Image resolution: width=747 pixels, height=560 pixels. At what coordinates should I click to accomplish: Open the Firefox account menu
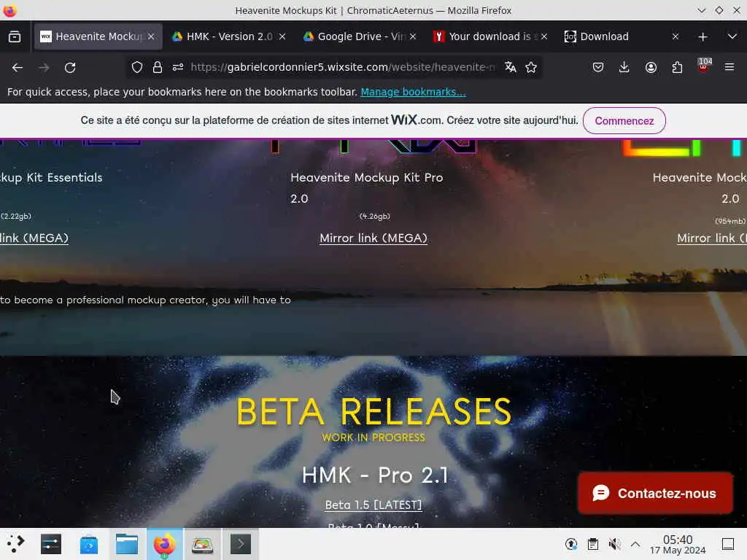(651, 68)
